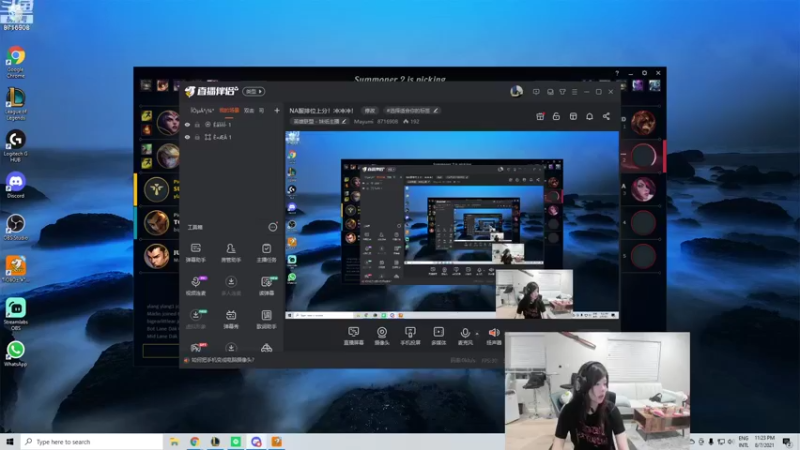Edit the hashtag topic pill next to 修改

click(411, 110)
